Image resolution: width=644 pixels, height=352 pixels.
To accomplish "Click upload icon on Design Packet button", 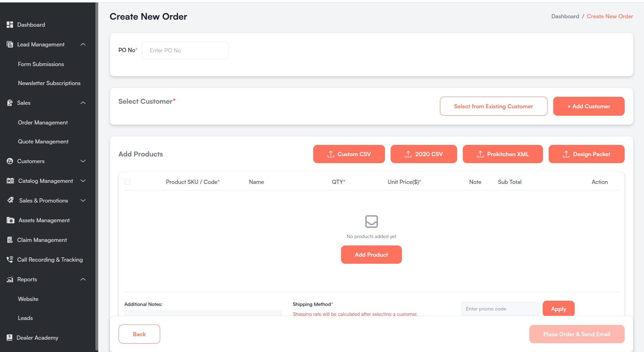I will pyautogui.click(x=566, y=154).
